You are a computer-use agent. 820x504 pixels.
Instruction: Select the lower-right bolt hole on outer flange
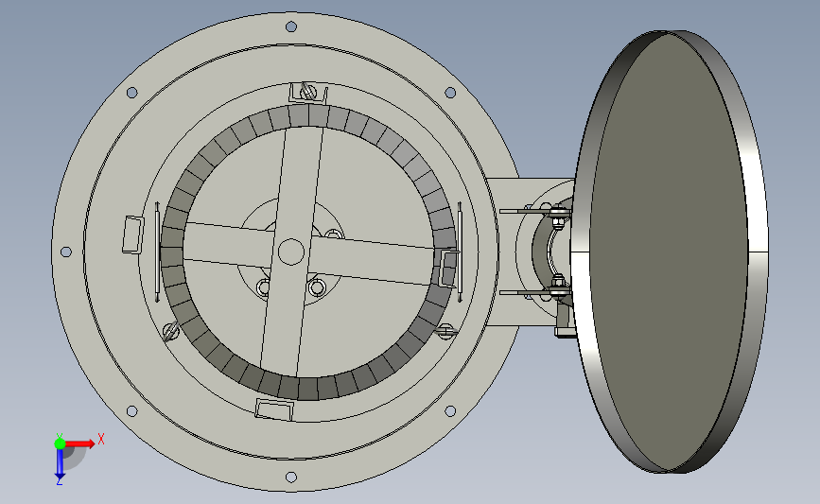450,411
